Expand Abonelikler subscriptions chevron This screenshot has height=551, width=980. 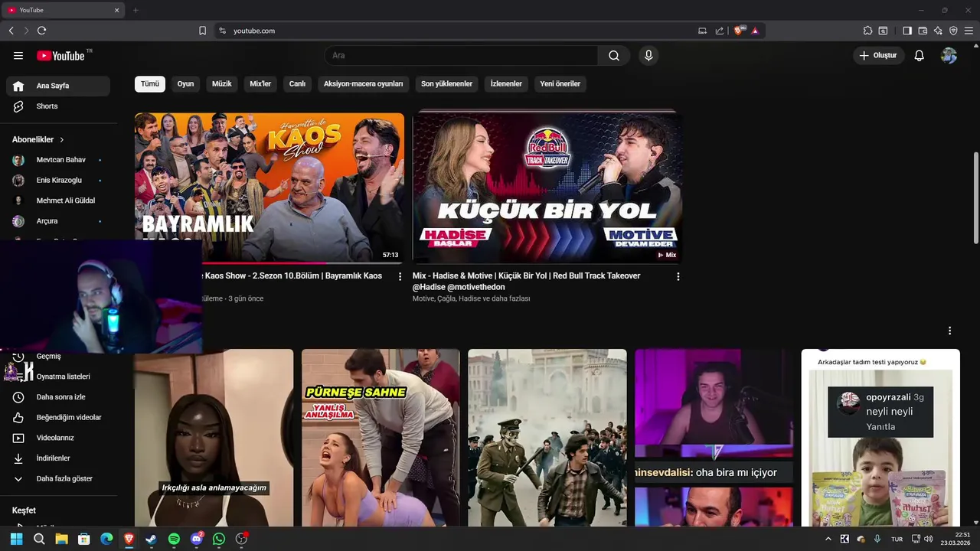point(62,140)
